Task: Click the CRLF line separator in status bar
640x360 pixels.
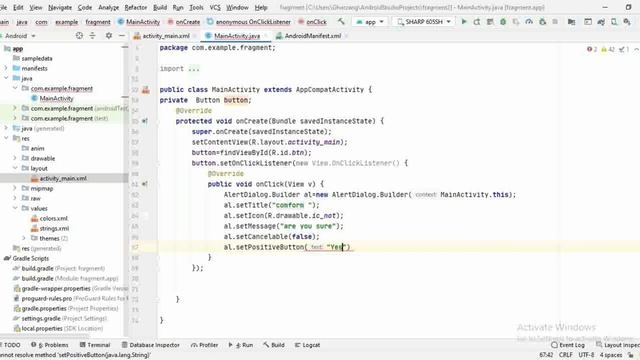Action: [565, 355]
